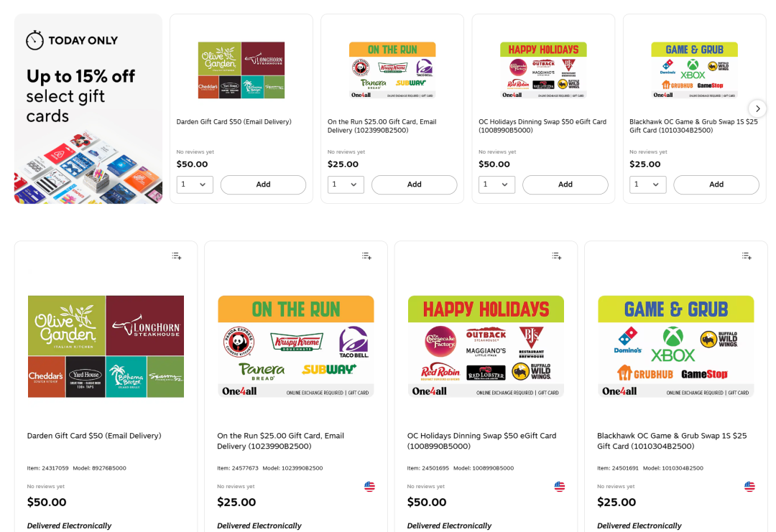Add OC Holidays $50 eGift Card to cart
776x532 pixels.
click(x=565, y=185)
